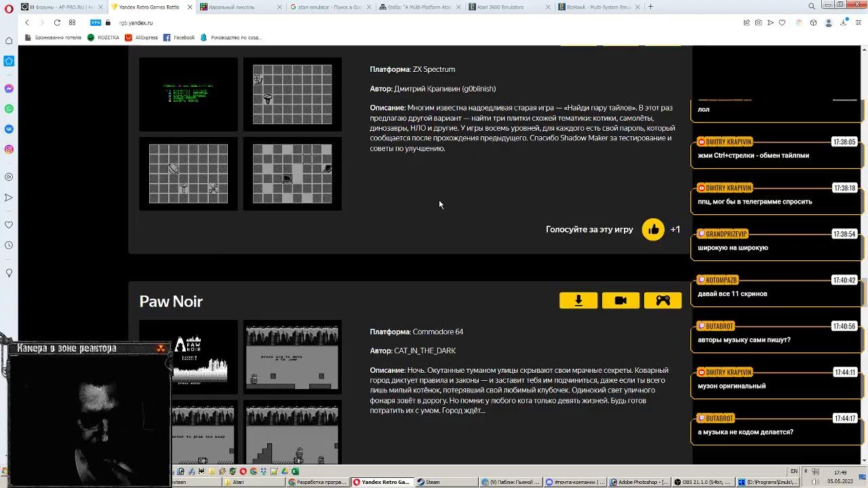Image resolution: width=868 pixels, height=488 pixels.
Task: Open a new tab with the plus button
Action: pyautogui.click(x=650, y=7)
